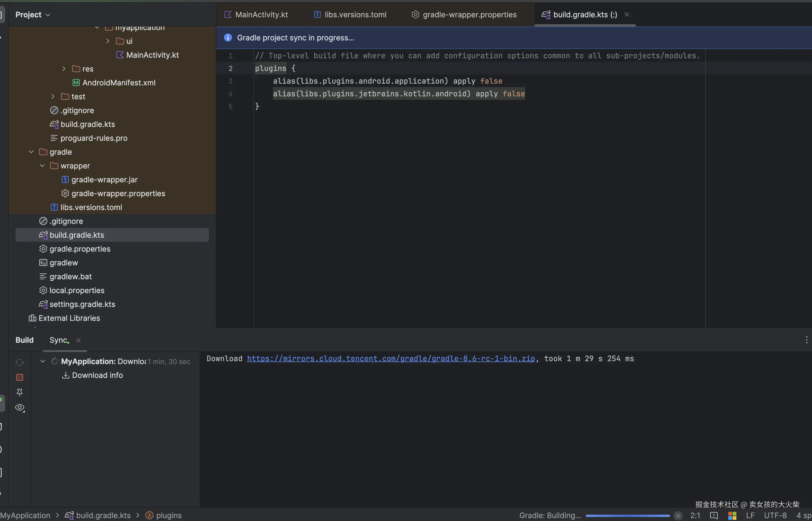Click the colorful squares status bar icon
The image size is (812, 521).
(x=732, y=516)
